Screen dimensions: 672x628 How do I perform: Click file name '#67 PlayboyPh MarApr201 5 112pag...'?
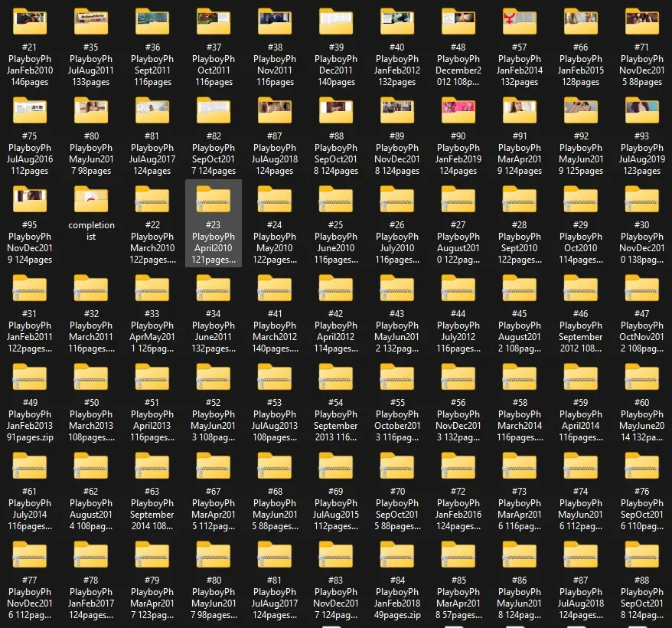(214, 509)
